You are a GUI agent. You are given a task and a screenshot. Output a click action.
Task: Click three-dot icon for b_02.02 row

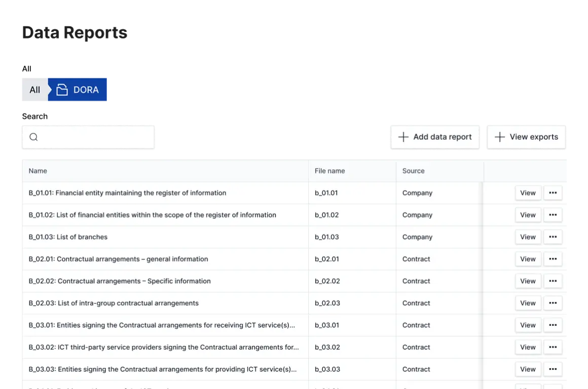(x=553, y=281)
